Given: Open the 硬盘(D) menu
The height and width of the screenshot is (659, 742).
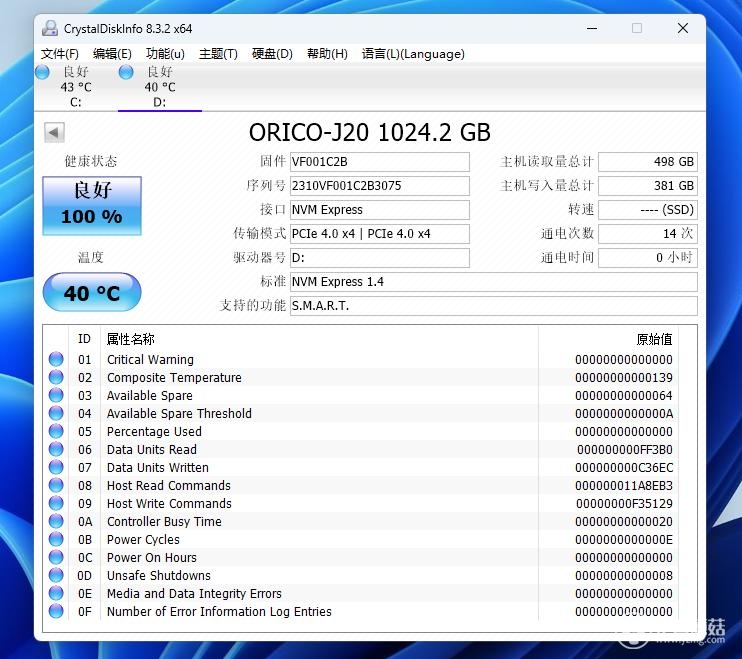Looking at the screenshot, I should point(272,54).
